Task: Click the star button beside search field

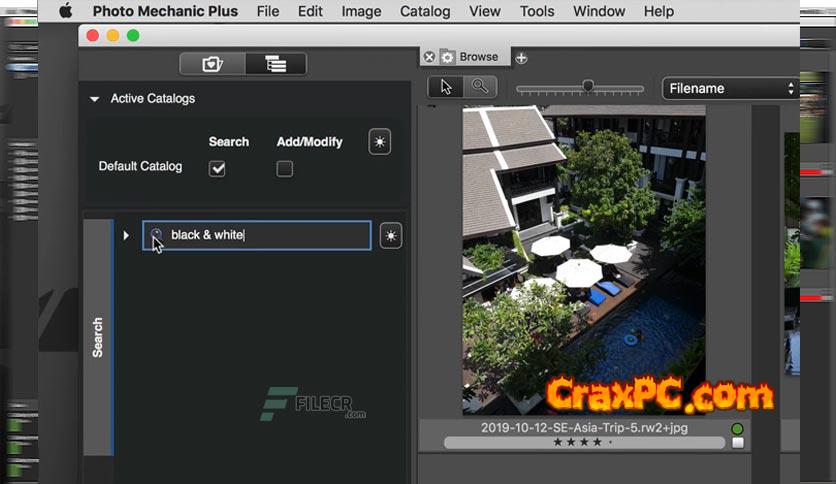Action: tap(391, 236)
